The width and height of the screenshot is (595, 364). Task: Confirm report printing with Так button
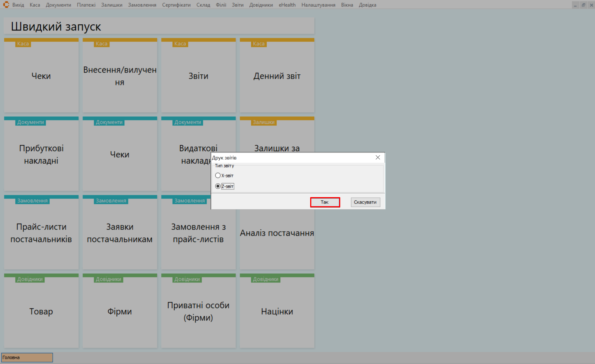coord(325,202)
